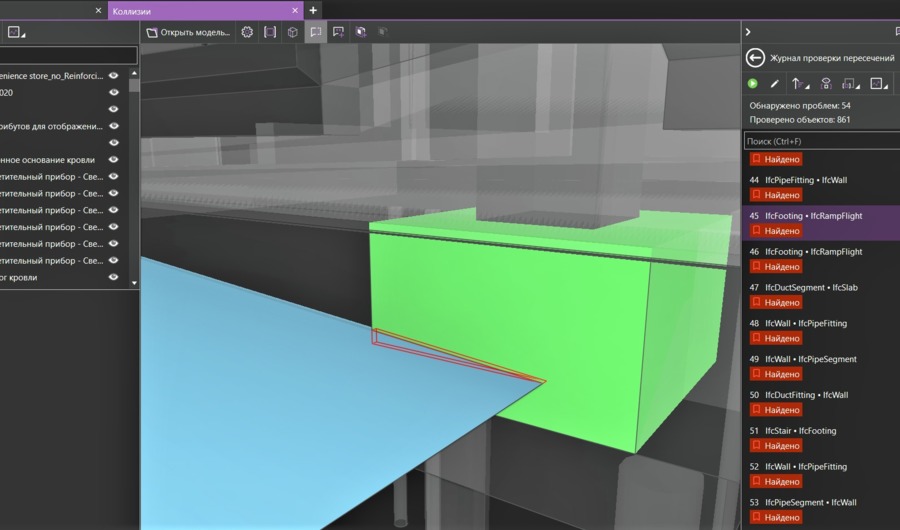Viewport: 900px width, 530px height.
Task: Run the collision check with green play icon
Action: pyautogui.click(x=753, y=84)
